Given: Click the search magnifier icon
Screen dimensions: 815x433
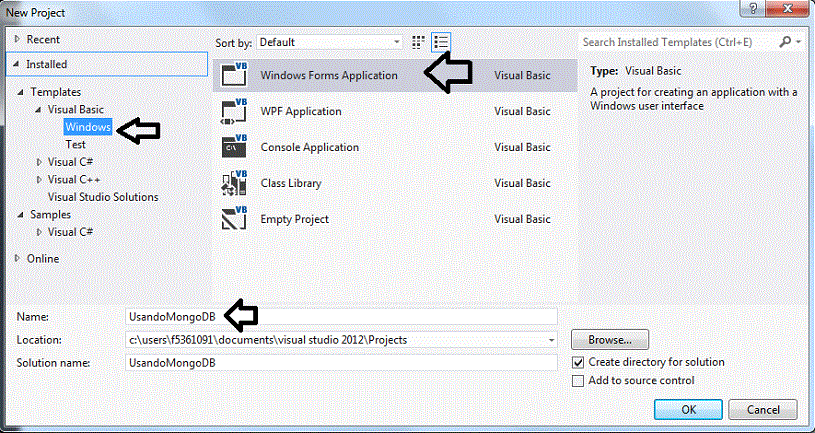Looking at the screenshot, I should [x=785, y=42].
